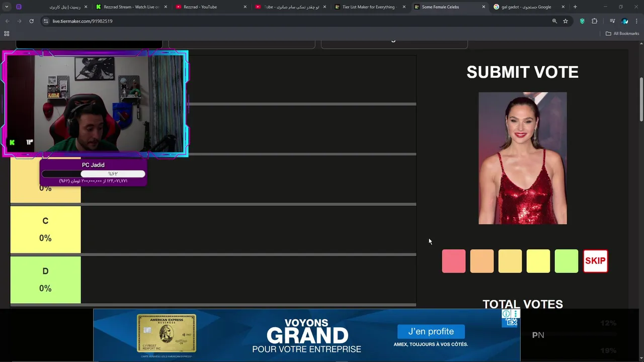644x362 pixels.
Task: Open the tab list chevron at top left
Action: pos(7,7)
